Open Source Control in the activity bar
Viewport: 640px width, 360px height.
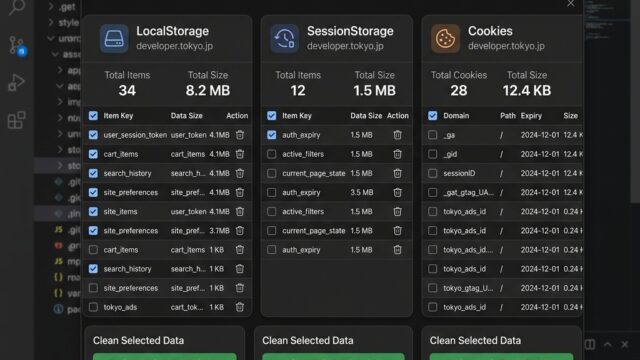pyautogui.click(x=17, y=46)
